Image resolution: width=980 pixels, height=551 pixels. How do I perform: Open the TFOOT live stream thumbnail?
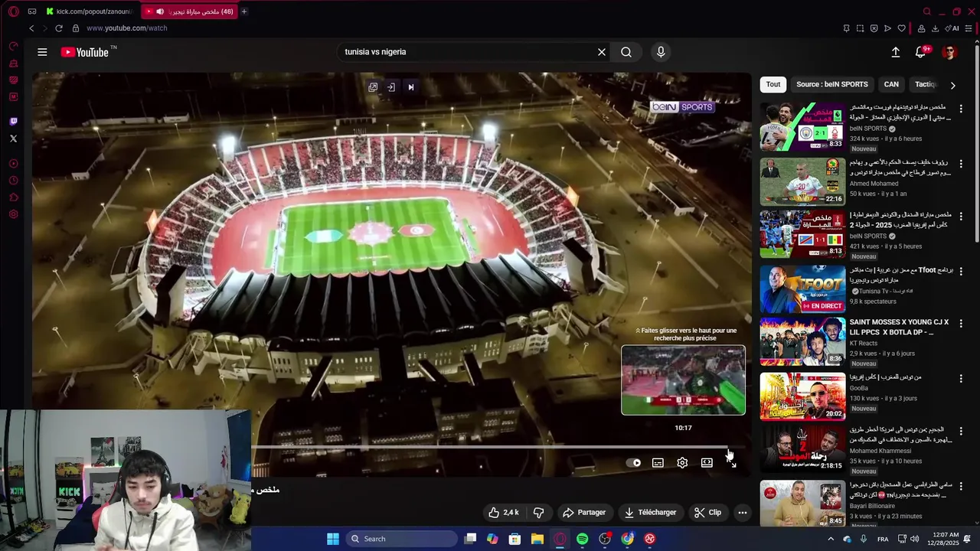click(x=802, y=289)
